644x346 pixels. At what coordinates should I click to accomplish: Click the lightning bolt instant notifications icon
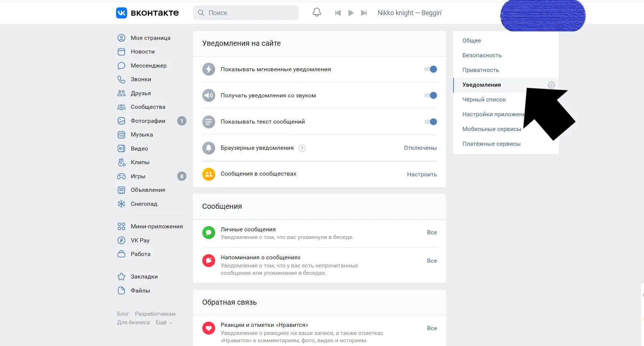point(209,69)
